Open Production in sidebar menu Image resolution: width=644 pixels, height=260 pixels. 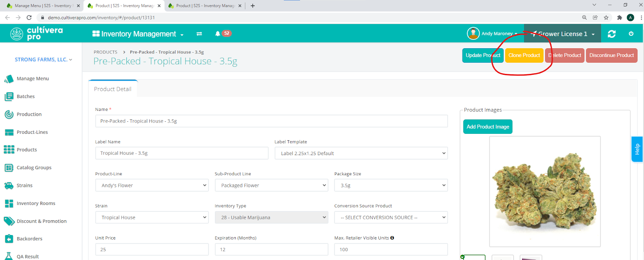pos(29,114)
